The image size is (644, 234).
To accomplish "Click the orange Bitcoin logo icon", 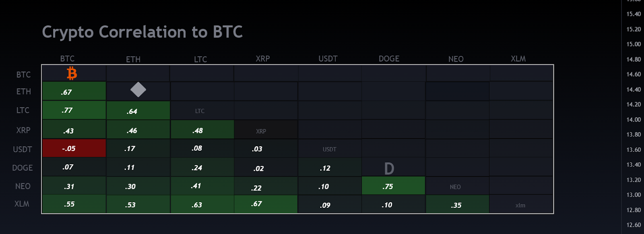I will pyautogui.click(x=72, y=74).
